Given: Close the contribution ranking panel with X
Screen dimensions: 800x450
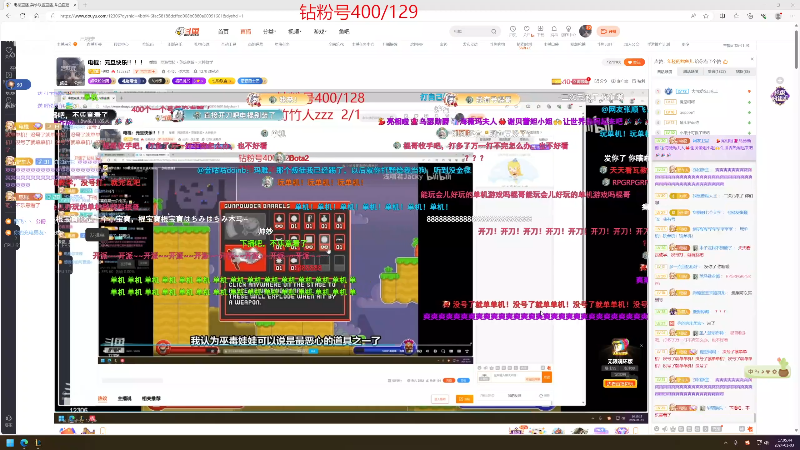Looking at the screenshot, I should 752,61.
